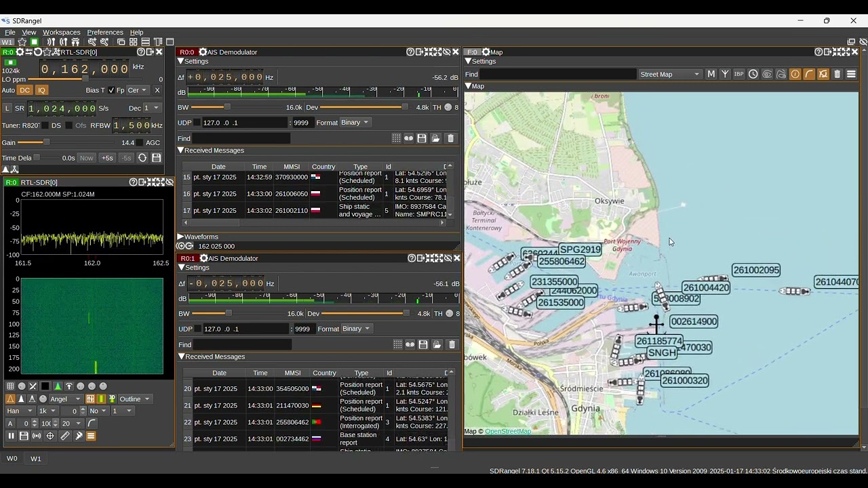Screen dimensions: 868x488
Task: Click the L lock sample rate button
Action: click(7, 108)
